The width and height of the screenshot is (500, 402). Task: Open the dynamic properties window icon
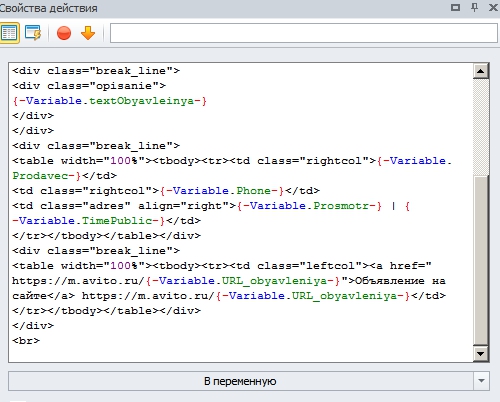33,33
